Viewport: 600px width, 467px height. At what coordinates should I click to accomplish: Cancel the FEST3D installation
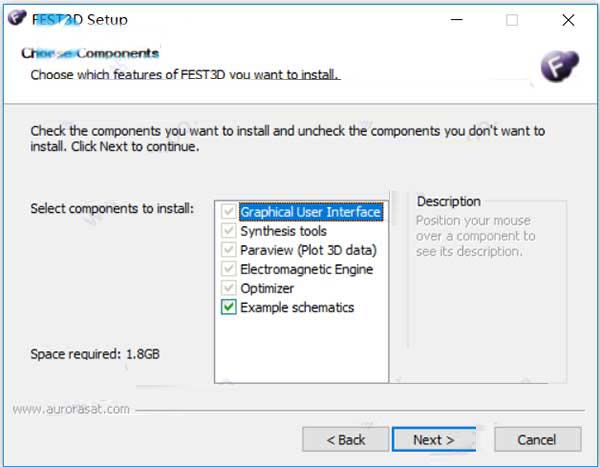(x=537, y=439)
